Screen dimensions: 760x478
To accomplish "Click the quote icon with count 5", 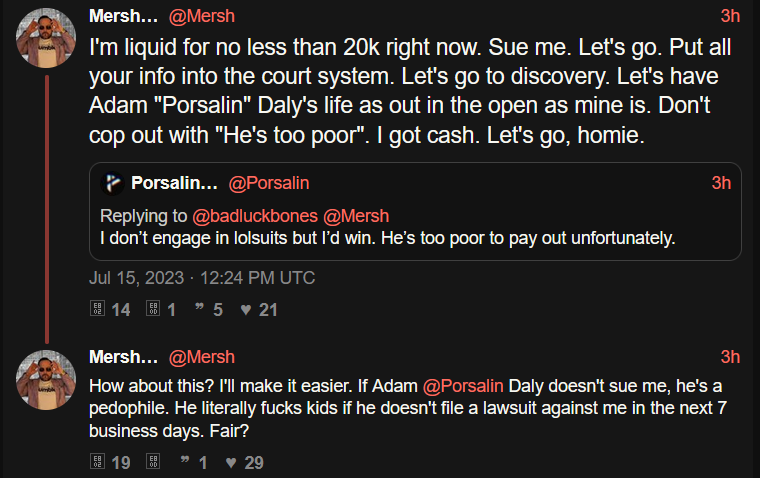I will coord(200,310).
